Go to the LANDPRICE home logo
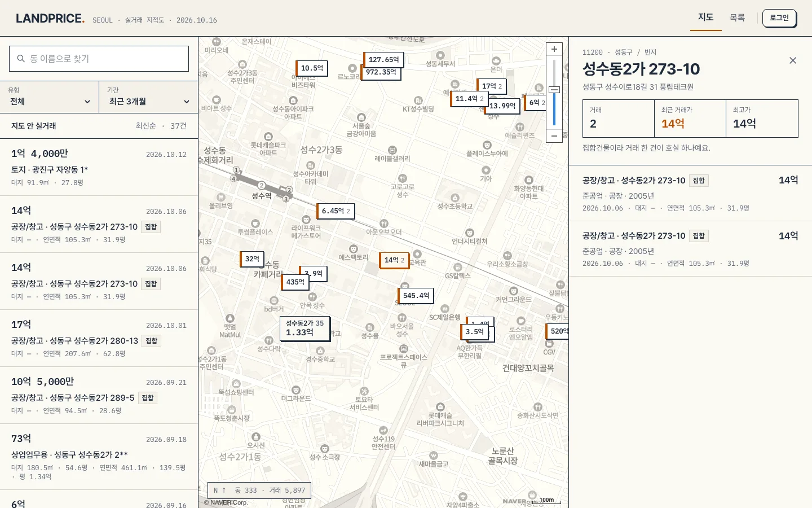Viewport: 812px width, 508px height. tap(50, 19)
